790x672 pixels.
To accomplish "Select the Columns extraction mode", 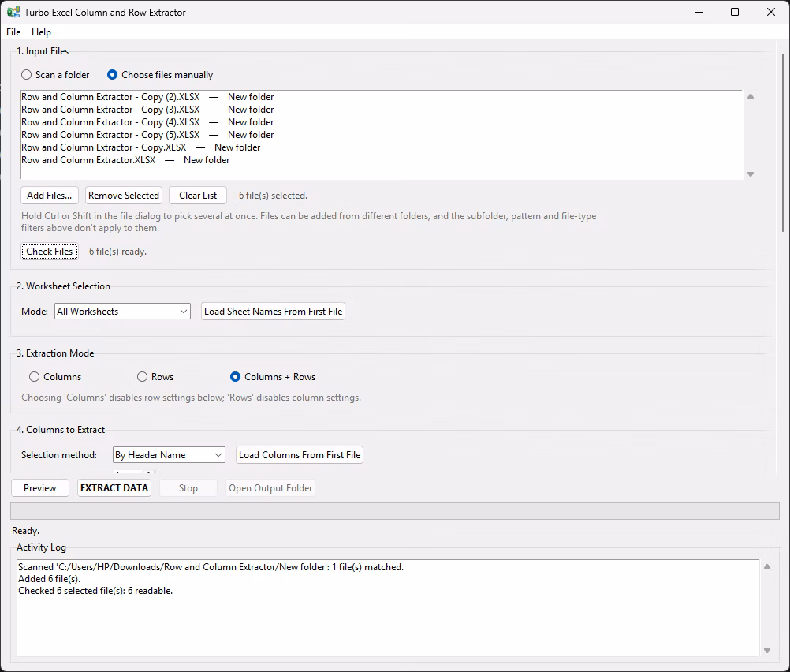I will click(x=55, y=376).
